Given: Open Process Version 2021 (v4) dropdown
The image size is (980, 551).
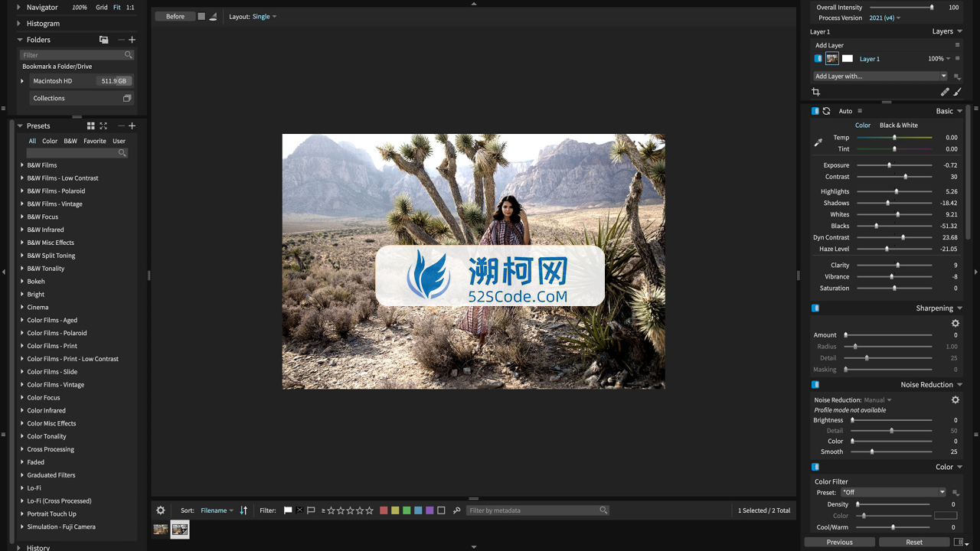Looking at the screenshot, I should 885,18.
